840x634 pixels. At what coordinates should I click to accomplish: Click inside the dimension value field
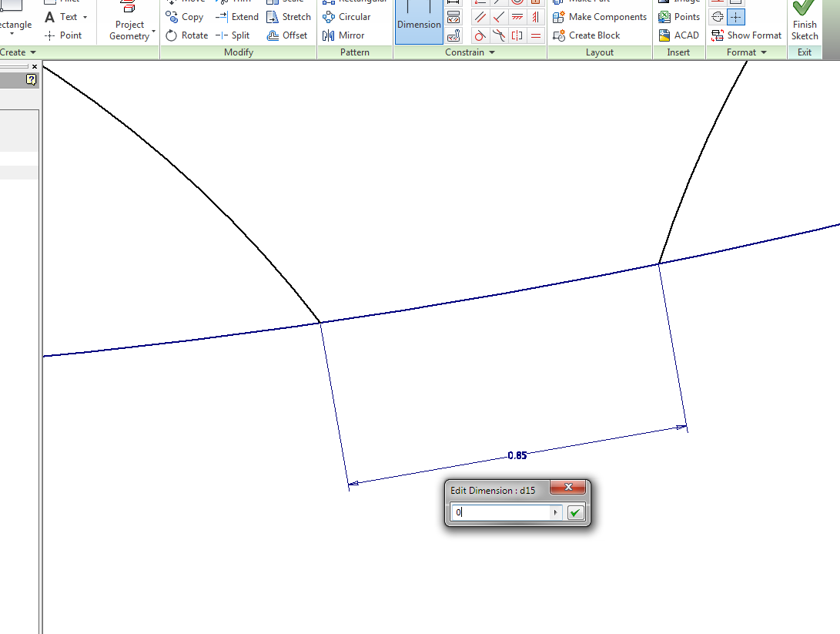[x=500, y=512]
